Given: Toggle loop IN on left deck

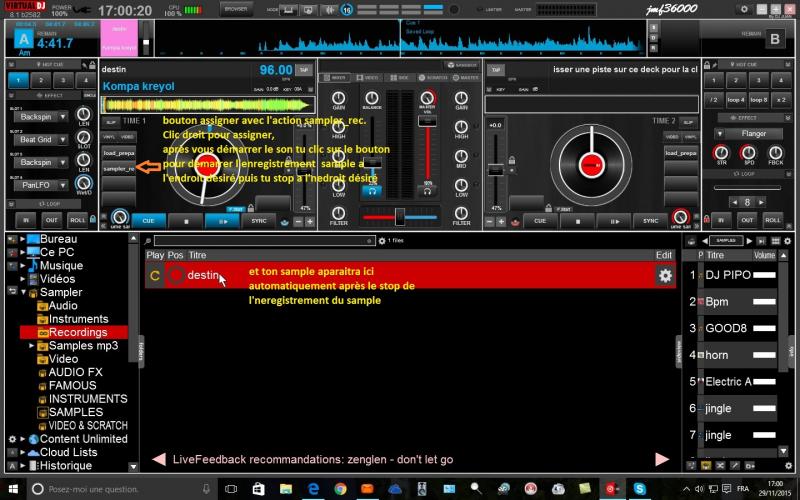Looking at the screenshot, I should point(25,220).
